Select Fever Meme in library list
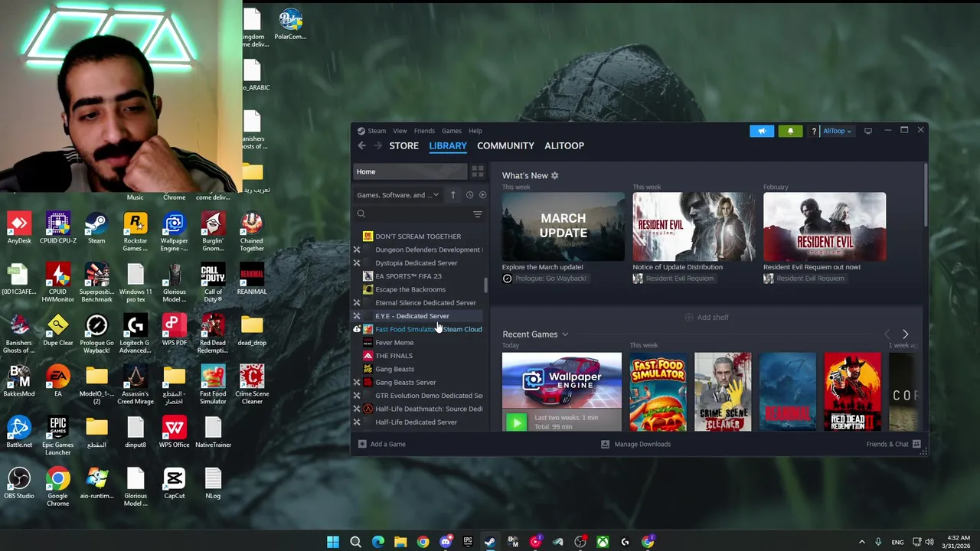Screen dimensions: 980x551 pos(394,343)
